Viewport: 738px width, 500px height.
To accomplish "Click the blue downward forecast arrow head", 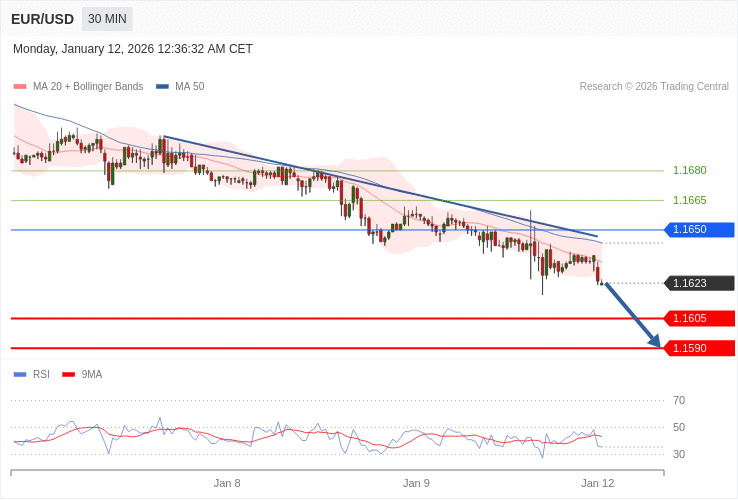I will tap(654, 341).
